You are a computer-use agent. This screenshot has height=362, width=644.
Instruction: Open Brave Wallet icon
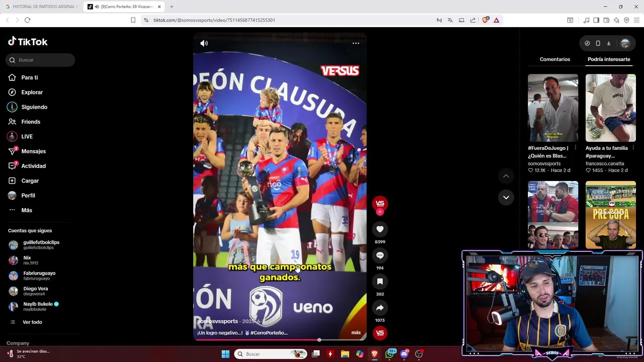(606, 20)
